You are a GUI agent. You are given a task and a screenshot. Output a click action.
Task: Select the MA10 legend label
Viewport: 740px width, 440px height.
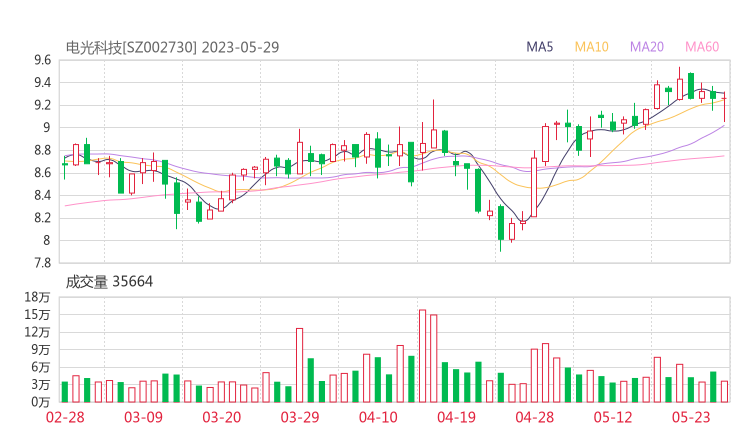pyautogui.click(x=591, y=47)
